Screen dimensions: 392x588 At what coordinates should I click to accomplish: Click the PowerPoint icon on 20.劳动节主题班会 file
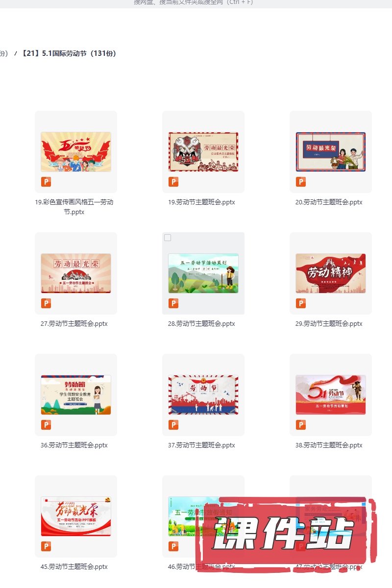pos(301,182)
